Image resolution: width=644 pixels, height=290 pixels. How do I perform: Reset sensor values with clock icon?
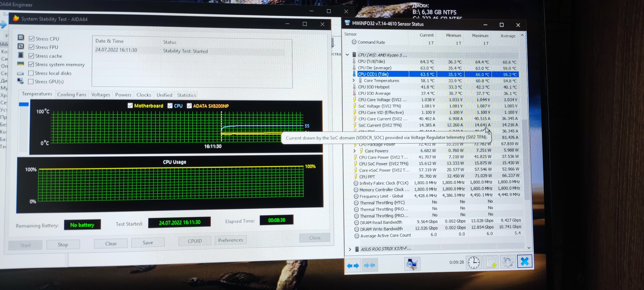tap(474, 262)
